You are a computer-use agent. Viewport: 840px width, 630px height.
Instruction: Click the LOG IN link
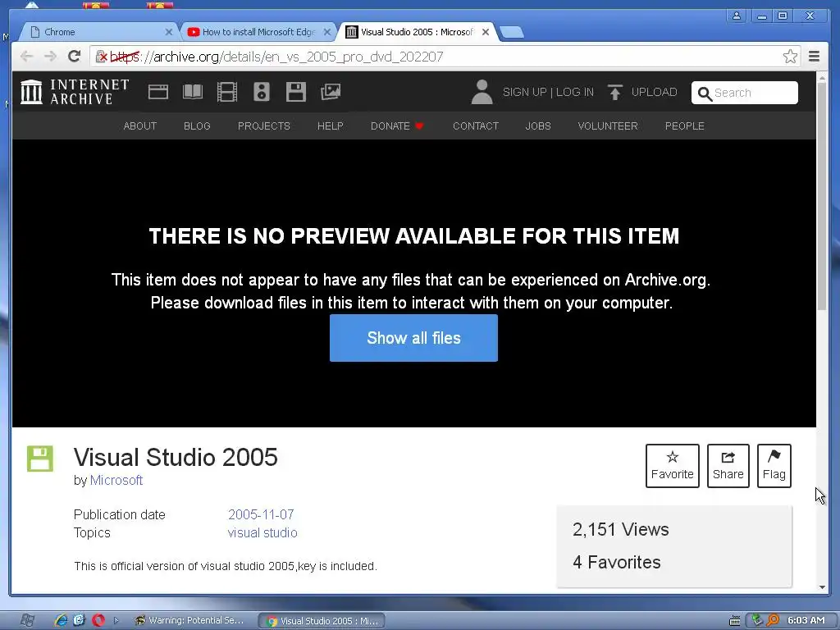coord(575,92)
